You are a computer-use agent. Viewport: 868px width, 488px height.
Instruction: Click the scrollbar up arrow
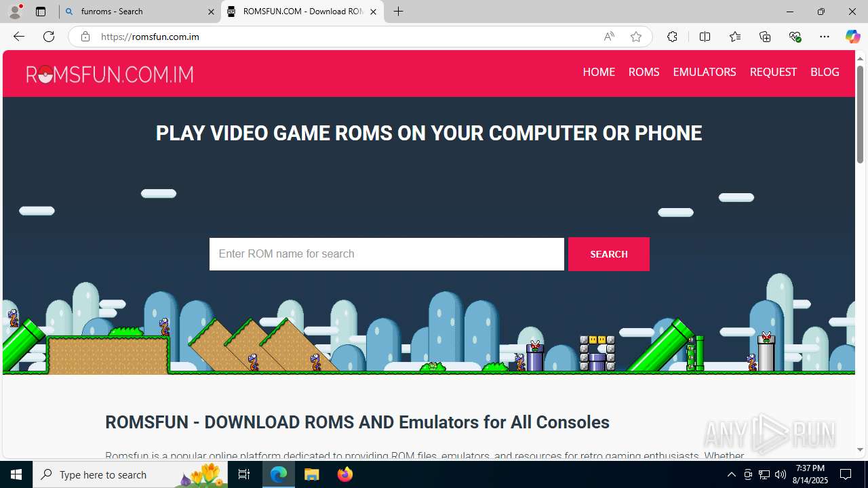point(860,58)
